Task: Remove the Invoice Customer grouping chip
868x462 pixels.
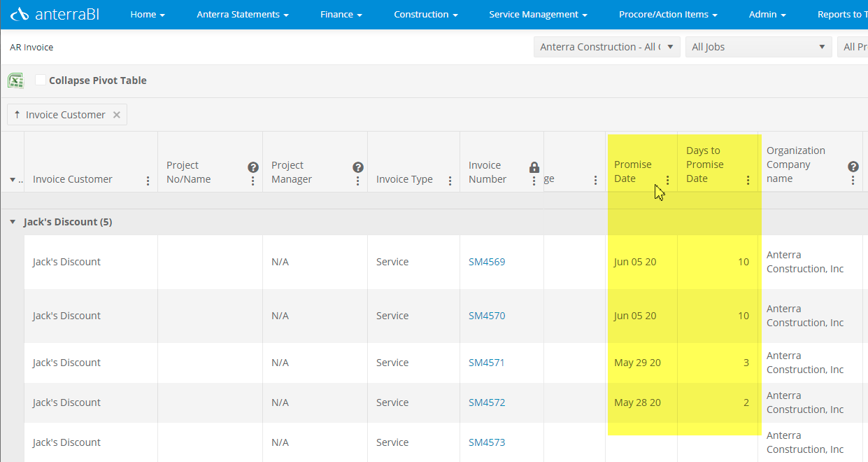Action: coord(117,115)
